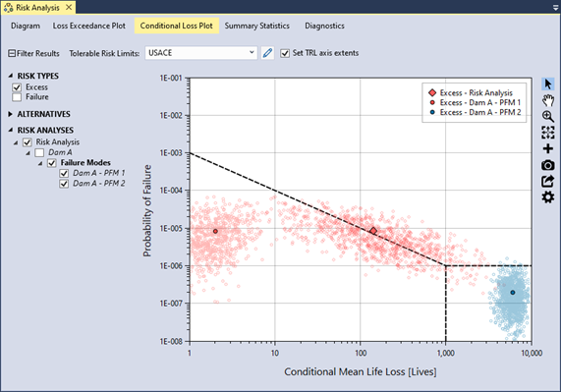
Task: Click the export plot icon
Action: coord(548,182)
